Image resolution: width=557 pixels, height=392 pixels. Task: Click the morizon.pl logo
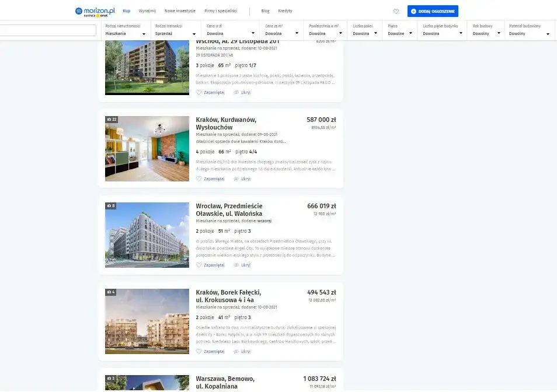[x=95, y=11]
